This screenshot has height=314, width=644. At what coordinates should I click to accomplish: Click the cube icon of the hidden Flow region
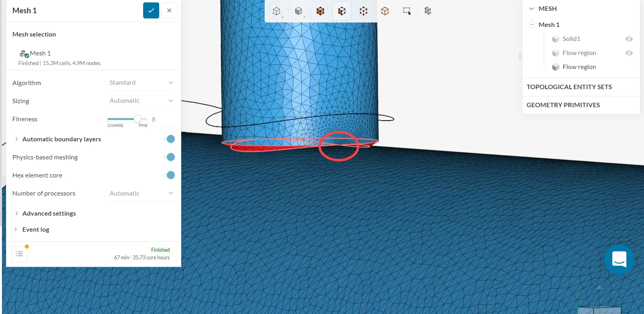click(556, 53)
